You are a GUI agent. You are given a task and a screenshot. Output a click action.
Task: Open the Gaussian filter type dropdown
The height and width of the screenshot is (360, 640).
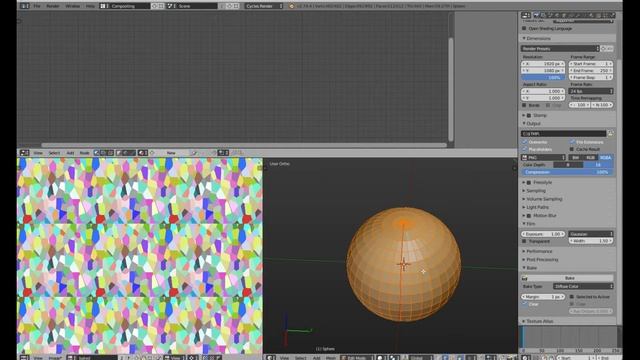pyautogui.click(x=591, y=234)
